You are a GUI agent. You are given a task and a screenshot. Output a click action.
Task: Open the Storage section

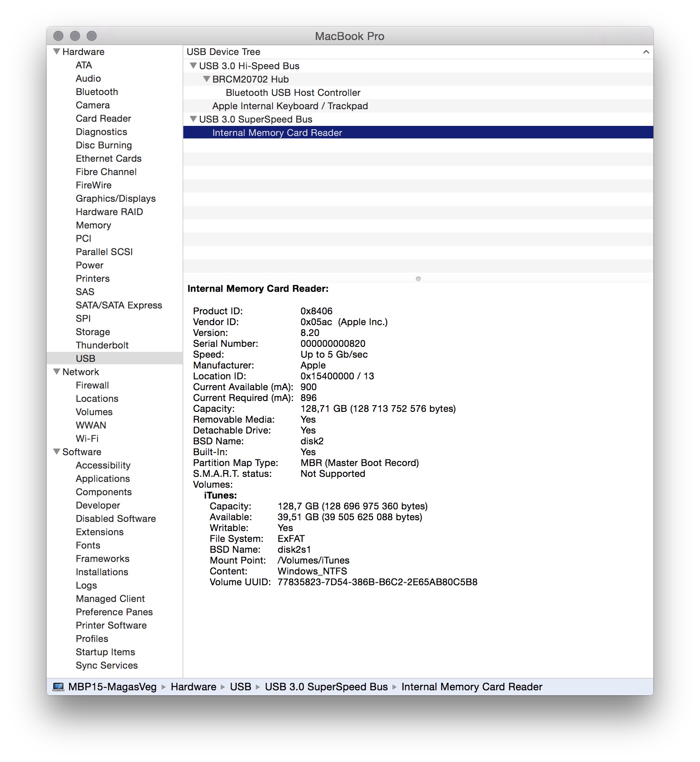[x=93, y=332]
